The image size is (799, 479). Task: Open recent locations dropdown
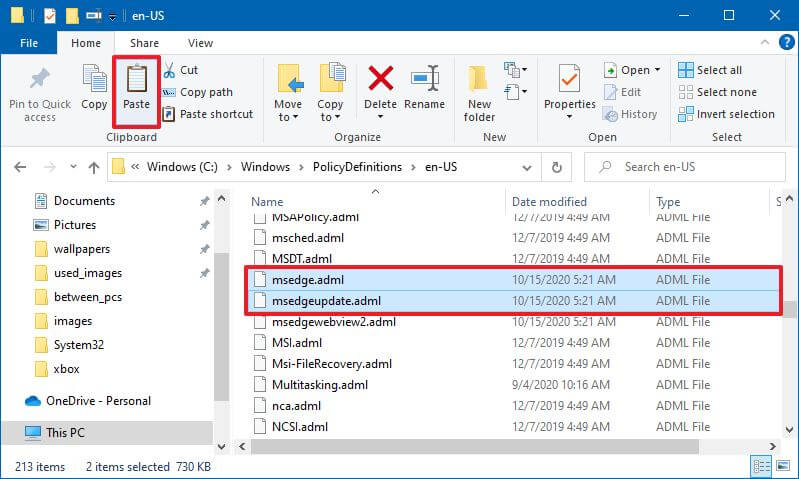(73, 167)
